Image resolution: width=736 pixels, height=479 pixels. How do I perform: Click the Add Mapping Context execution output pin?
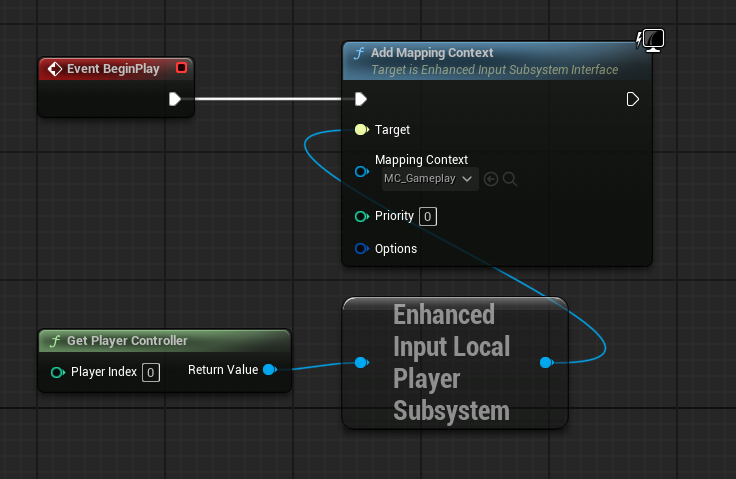[632, 99]
